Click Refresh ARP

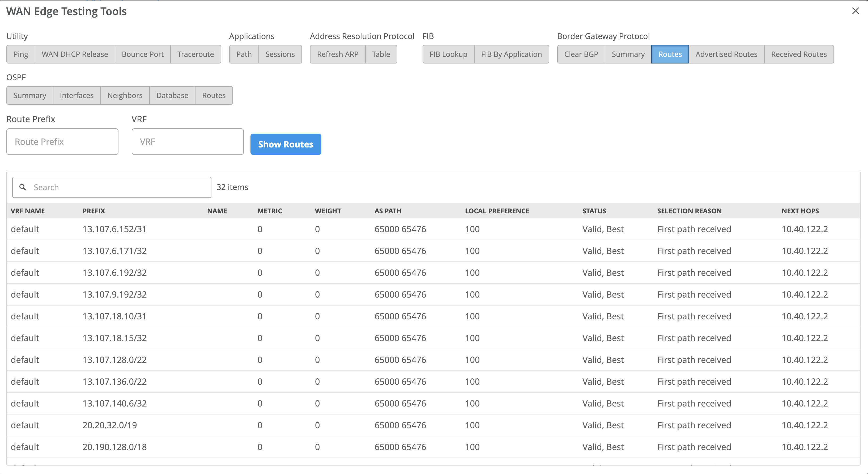pyautogui.click(x=337, y=54)
